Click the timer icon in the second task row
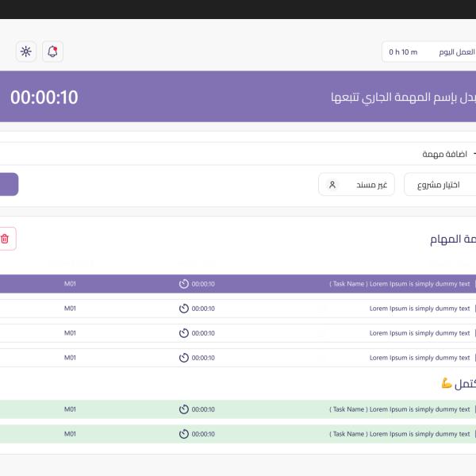Image resolution: width=476 pixels, height=476 pixels. click(x=184, y=309)
